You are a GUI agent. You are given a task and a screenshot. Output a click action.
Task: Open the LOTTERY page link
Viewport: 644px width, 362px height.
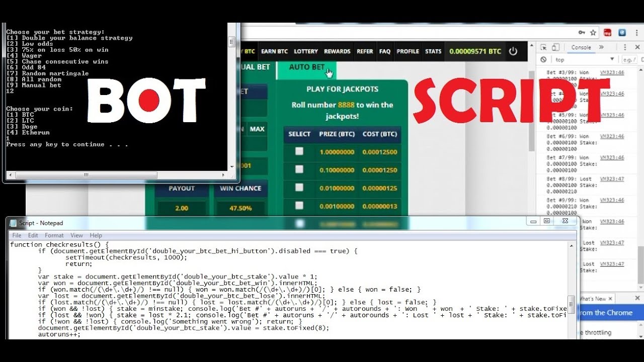(x=306, y=51)
